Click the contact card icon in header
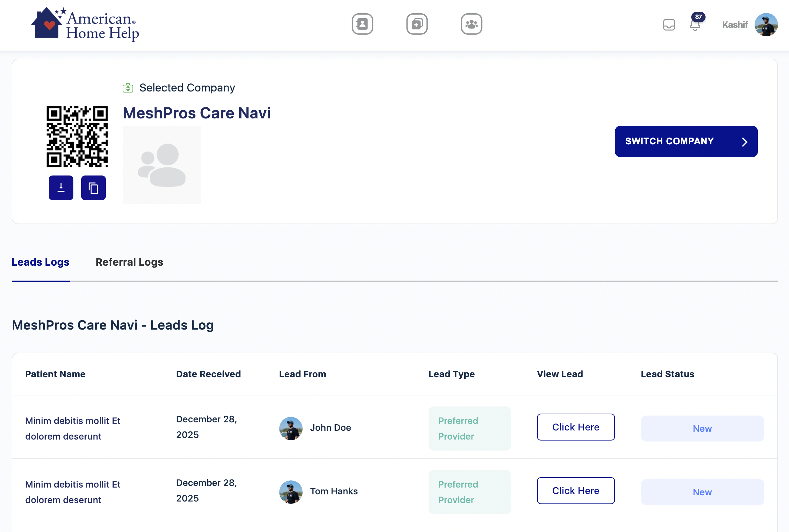Viewport: 789px width, 532px height. point(362,24)
